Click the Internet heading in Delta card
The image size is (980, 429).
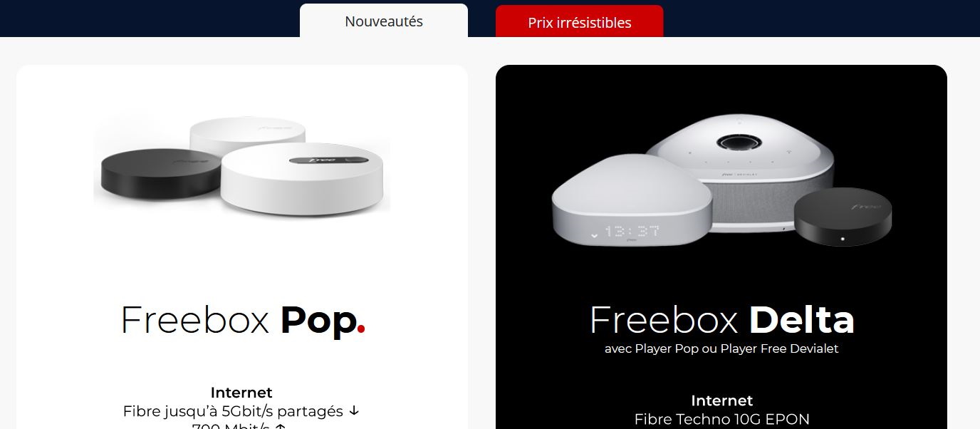click(721, 400)
